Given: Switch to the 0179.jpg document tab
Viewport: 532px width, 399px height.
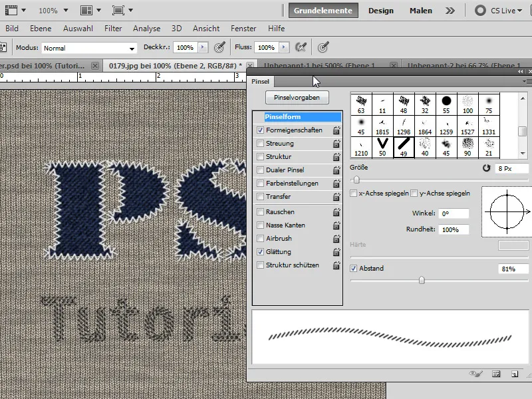Looking at the screenshot, I should tap(176, 66).
